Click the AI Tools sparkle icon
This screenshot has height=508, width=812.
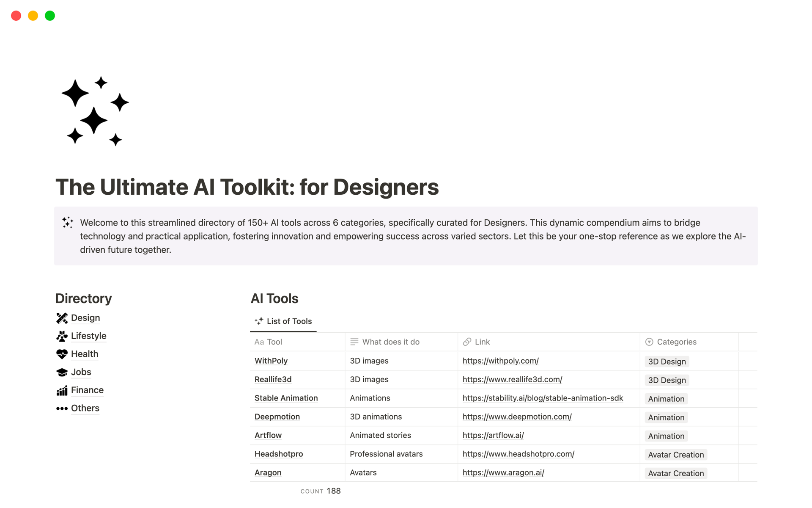pos(259,321)
